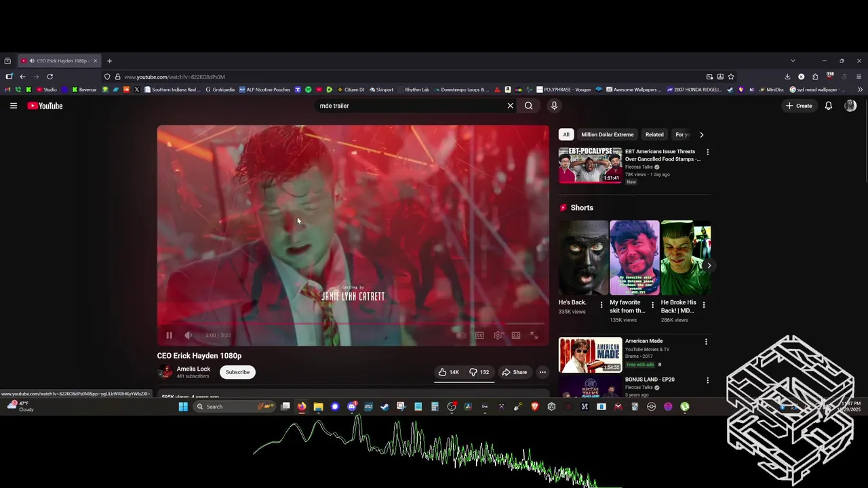Open the browser downloads arrow
This screenshot has height=488, width=868.
(x=787, y=77)
